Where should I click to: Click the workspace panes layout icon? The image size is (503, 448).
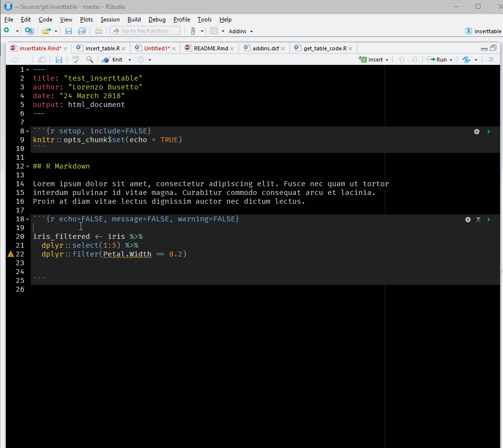214,31
